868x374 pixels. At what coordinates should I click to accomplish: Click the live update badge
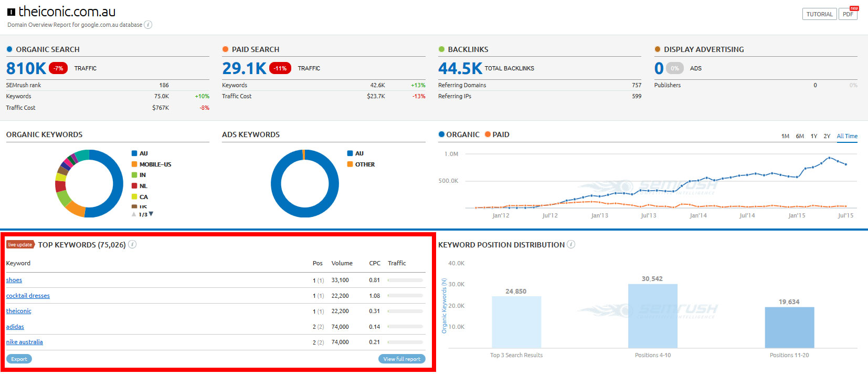pyautogui.click(x=20, y=244)
